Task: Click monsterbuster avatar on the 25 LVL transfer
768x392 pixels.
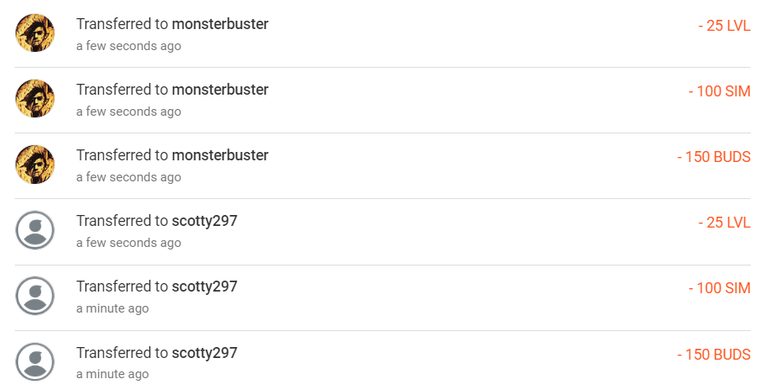Action: tap(35, 33)
